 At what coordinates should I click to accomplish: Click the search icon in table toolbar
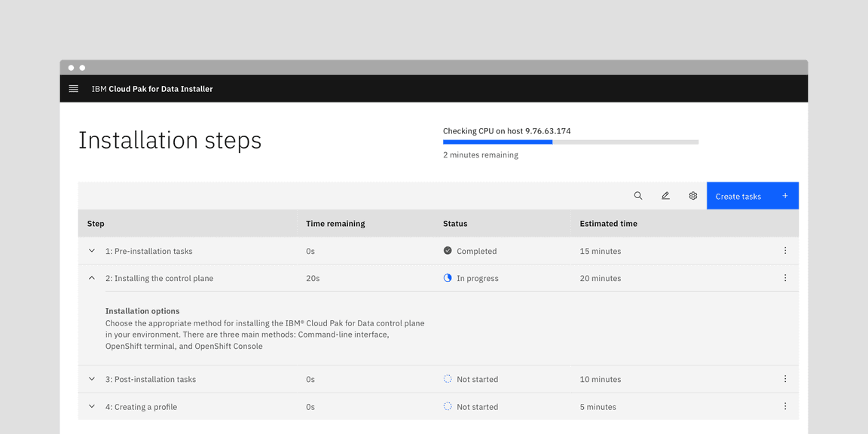tap(638, 196)
